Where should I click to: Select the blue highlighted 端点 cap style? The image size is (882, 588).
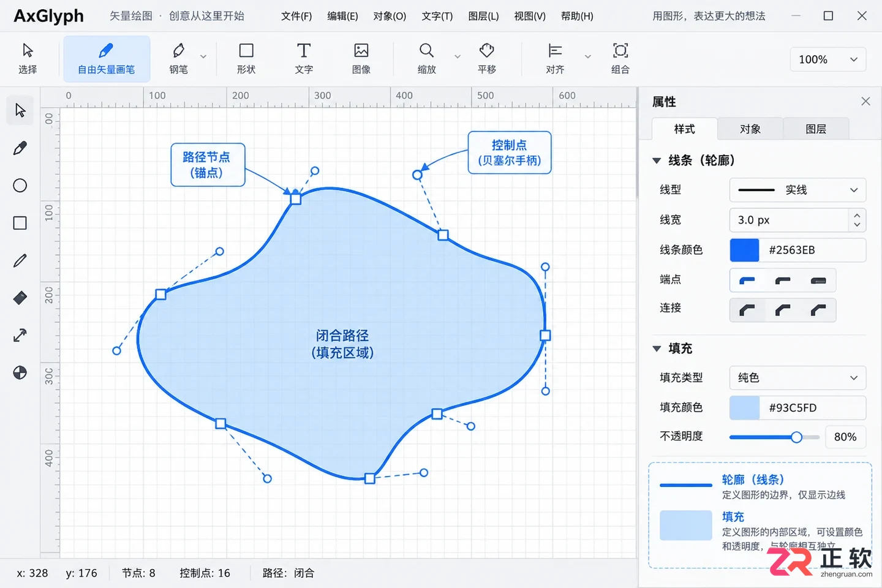click(747, 281)
